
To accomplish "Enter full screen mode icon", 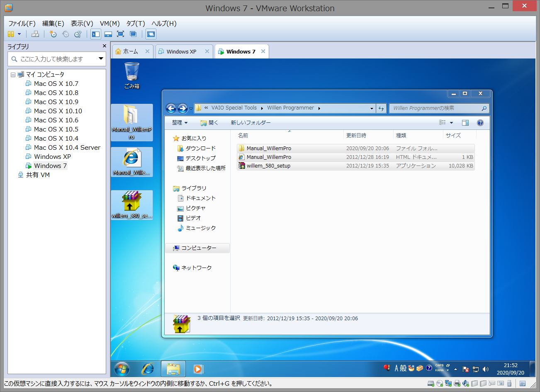I will [x=121, y=34].
